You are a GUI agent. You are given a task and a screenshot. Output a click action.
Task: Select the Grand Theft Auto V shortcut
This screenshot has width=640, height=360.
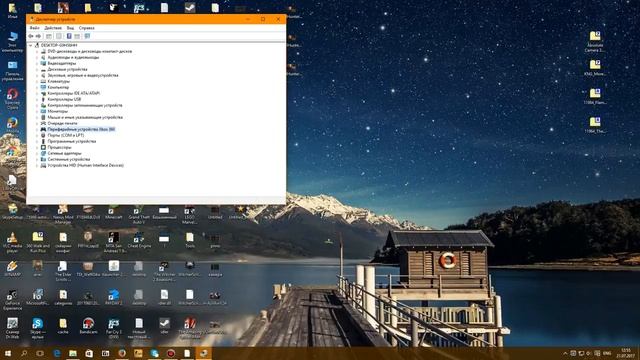139,215
